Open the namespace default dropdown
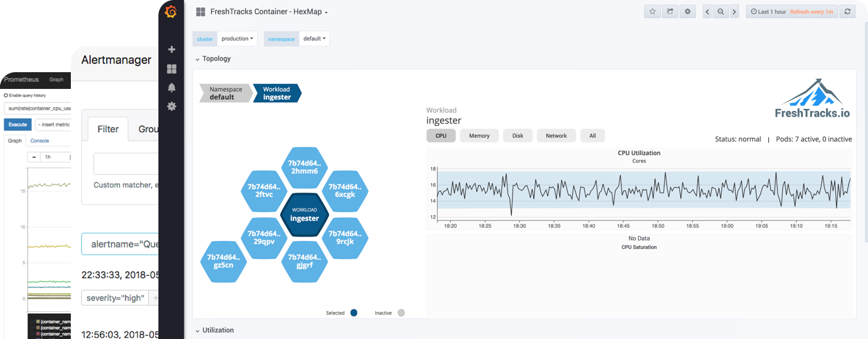Image resolution: width=868 pixels, height=339 pixels. (315, 39)
